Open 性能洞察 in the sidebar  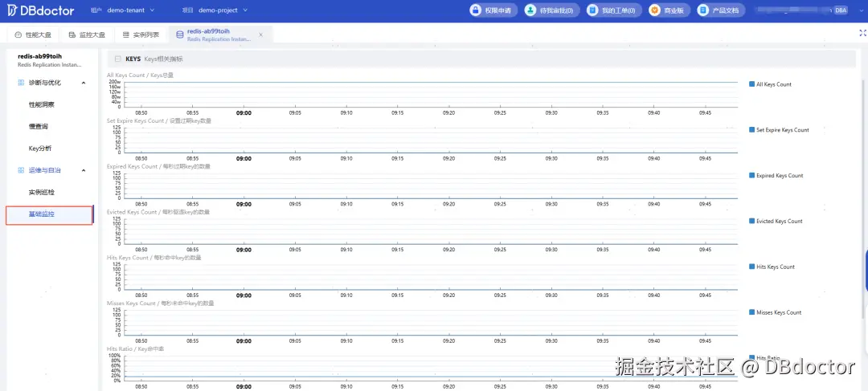pos(42,104)
